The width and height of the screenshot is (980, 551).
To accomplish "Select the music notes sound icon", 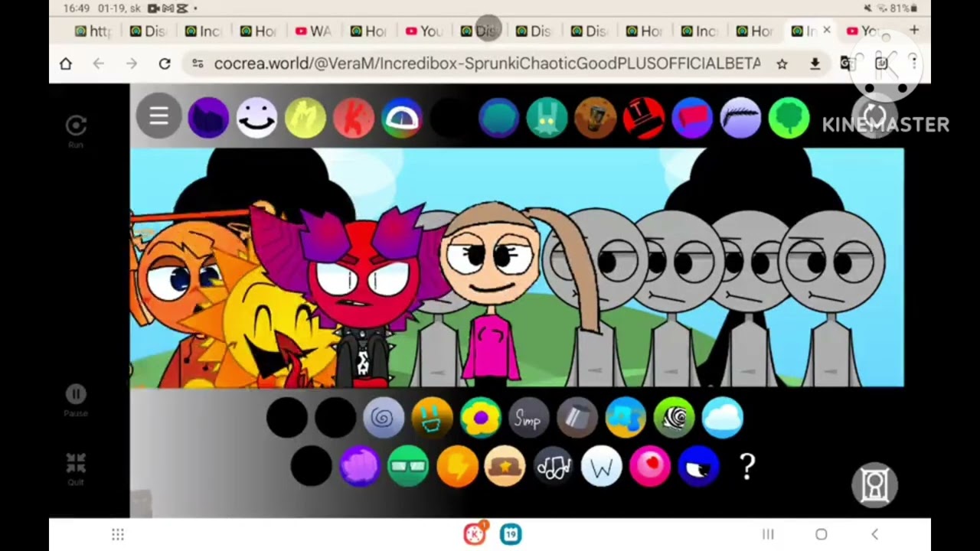I will coord(554,466).
